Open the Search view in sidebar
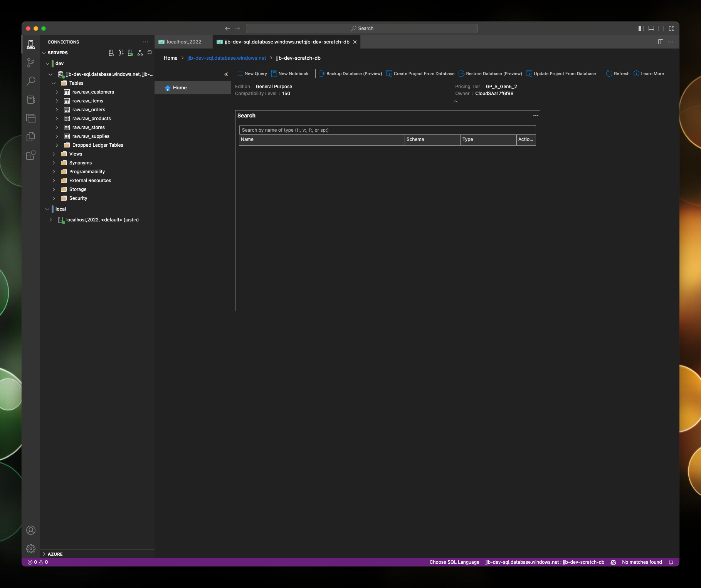 (31, 81)
